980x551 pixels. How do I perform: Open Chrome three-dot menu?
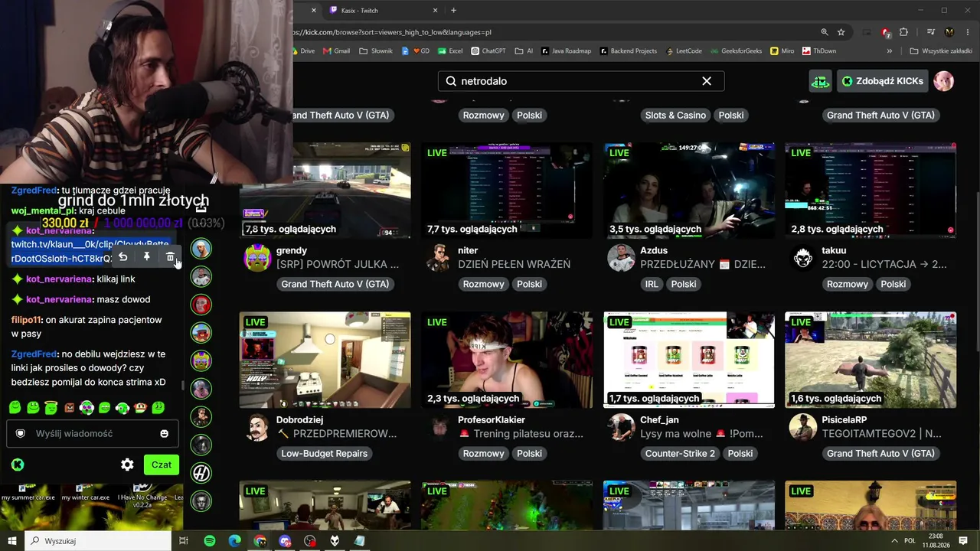[966, 32]
